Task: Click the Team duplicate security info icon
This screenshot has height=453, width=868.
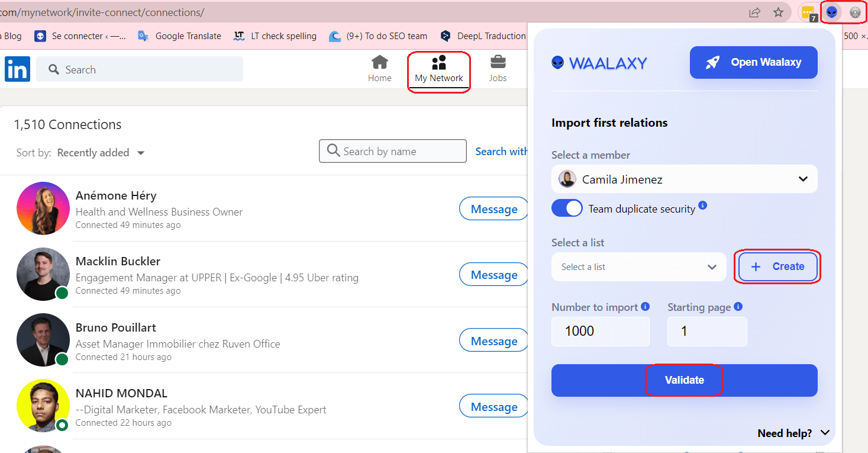Action: pyautogui.click(x=702, y=205)
